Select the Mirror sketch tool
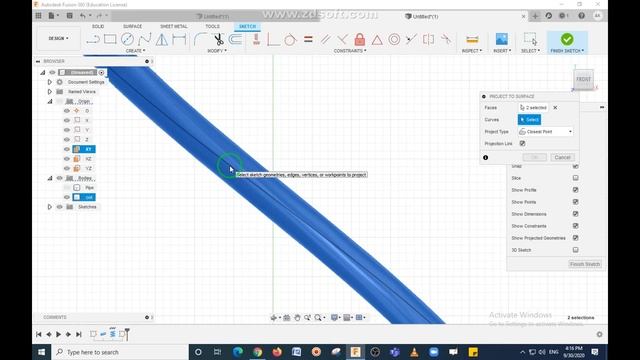The height and width of the screenshot is (360, 640). point(162,39)
